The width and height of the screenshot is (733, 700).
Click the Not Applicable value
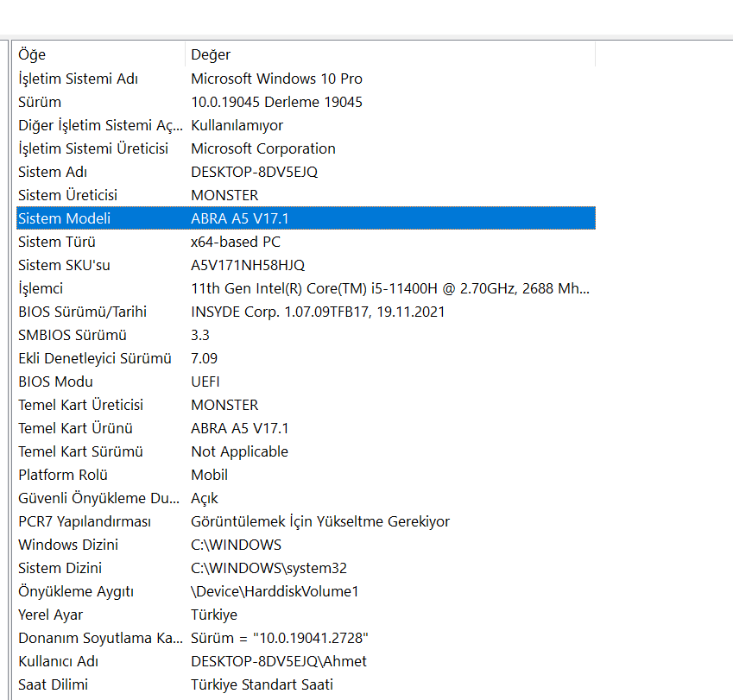coord(239,451)
